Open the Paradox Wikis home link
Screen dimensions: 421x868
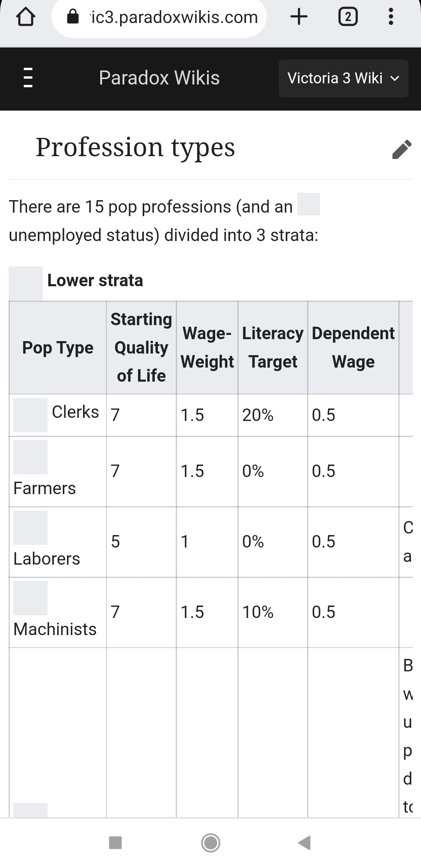click(159, 78)
